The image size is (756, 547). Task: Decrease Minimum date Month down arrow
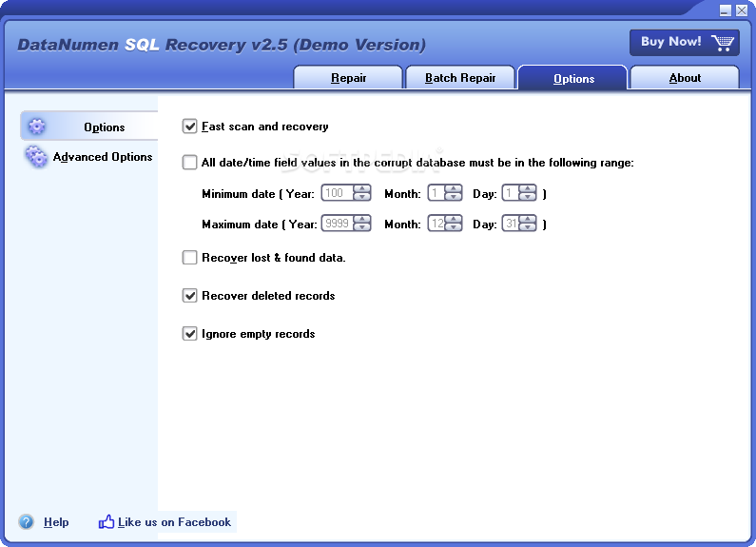click(x=454, y=197)
